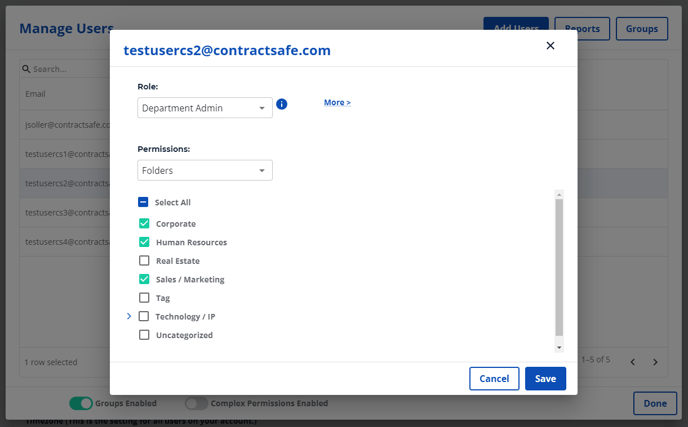The image size is (688, 427).
Task: Go to the previous page with the left arrow
Action: point(633,362)
